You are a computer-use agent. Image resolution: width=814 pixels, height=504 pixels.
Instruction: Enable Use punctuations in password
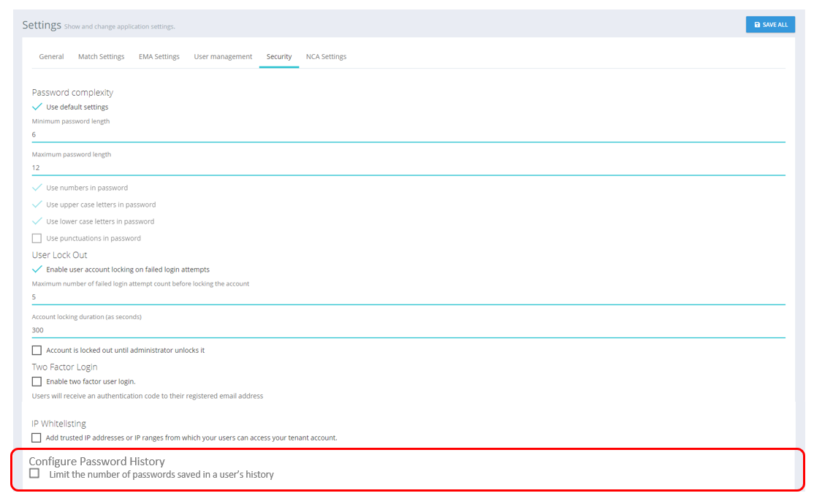point(37,238)
